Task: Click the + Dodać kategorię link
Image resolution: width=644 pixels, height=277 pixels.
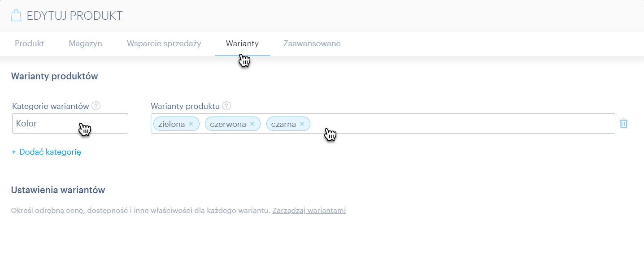Action: [46, 152]
